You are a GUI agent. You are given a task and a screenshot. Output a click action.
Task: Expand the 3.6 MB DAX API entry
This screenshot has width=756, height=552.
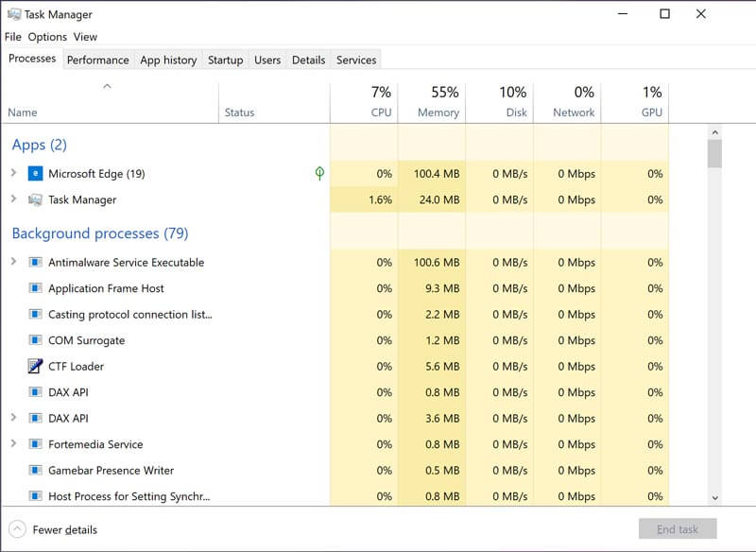[x=13, y=418]
